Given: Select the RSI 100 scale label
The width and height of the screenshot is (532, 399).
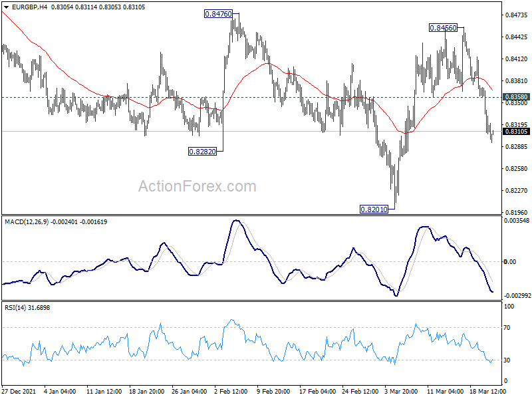Looking at the screenshot, I should 509,307.
